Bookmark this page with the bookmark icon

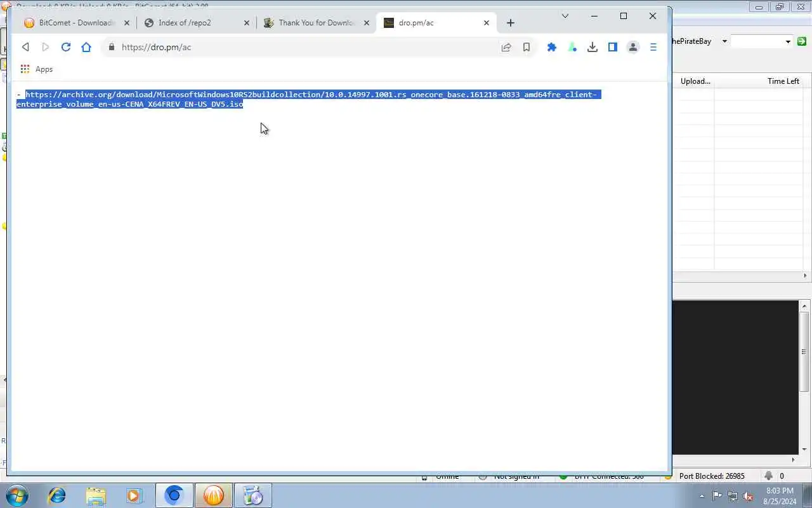click(x=527, y=47)
